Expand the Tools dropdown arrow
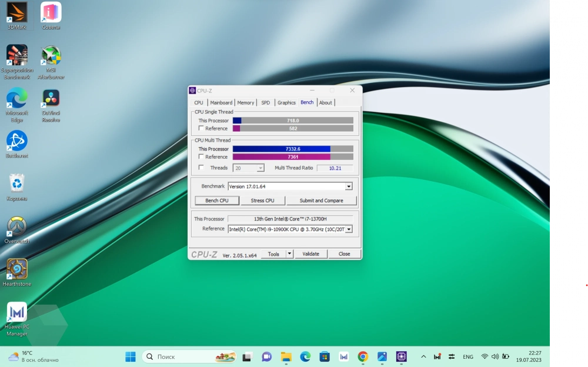Screen dimensions: 588x367 (289, 254)
